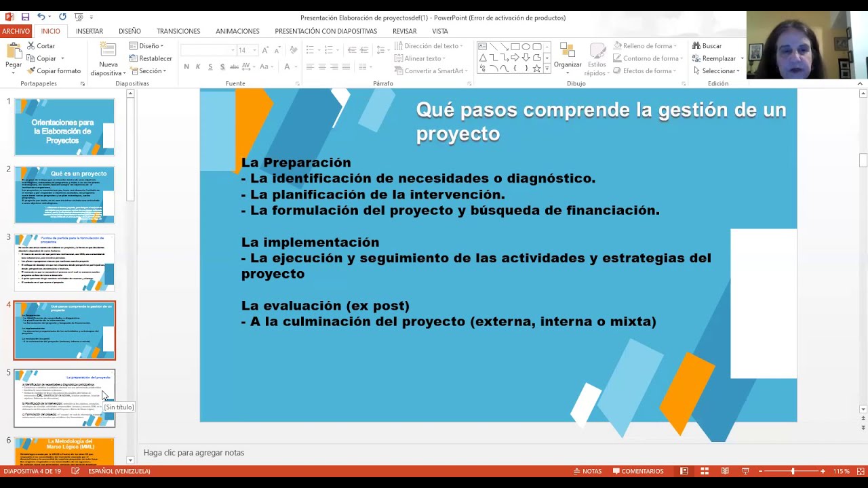
Task: Toggle bold N formatting button
Action: pyautogui.click(x=186, y=66)
